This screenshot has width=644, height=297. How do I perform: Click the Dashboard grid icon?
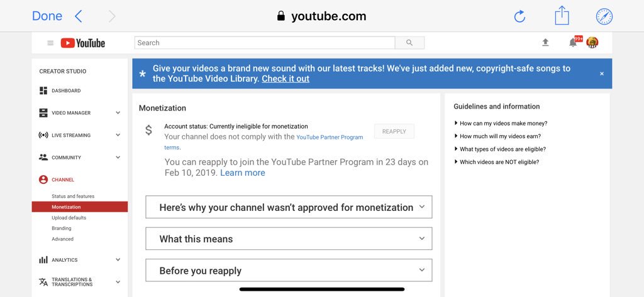[x=43, y=90]
